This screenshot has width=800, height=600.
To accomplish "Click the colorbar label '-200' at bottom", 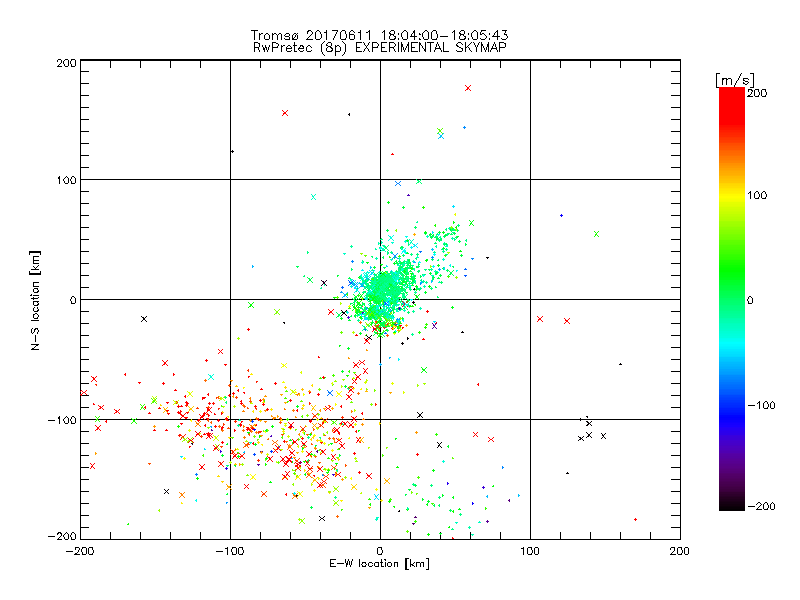I will click(x=761, y=506).
